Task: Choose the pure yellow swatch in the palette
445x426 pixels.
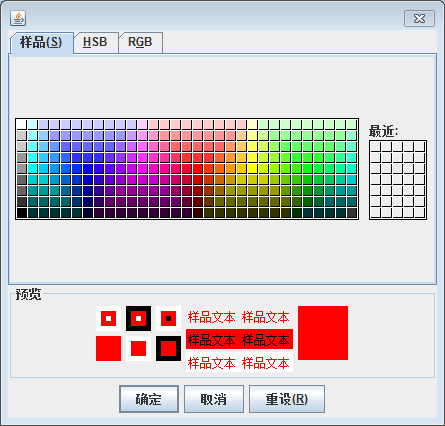Action: coord(253,169)
